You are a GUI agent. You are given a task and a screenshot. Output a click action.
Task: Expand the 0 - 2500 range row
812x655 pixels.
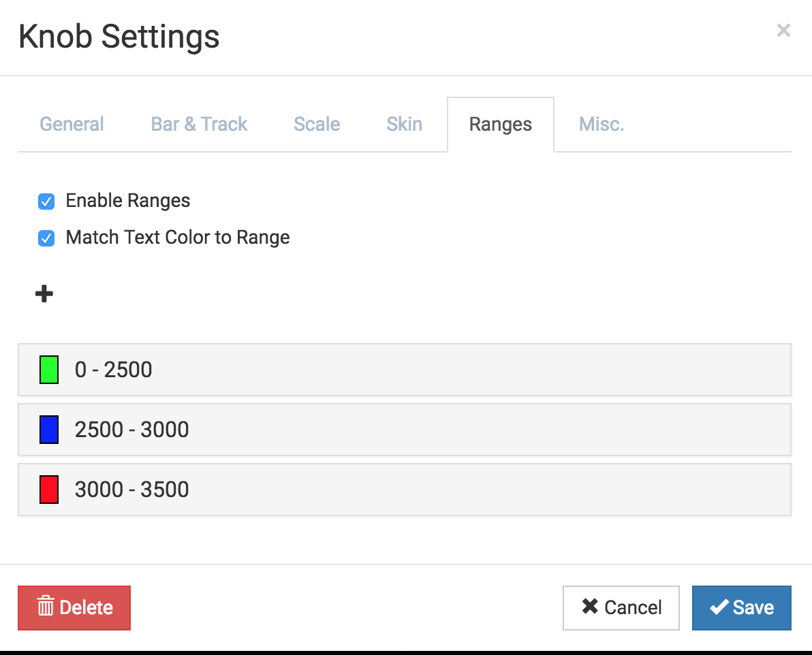coord(405,370)
